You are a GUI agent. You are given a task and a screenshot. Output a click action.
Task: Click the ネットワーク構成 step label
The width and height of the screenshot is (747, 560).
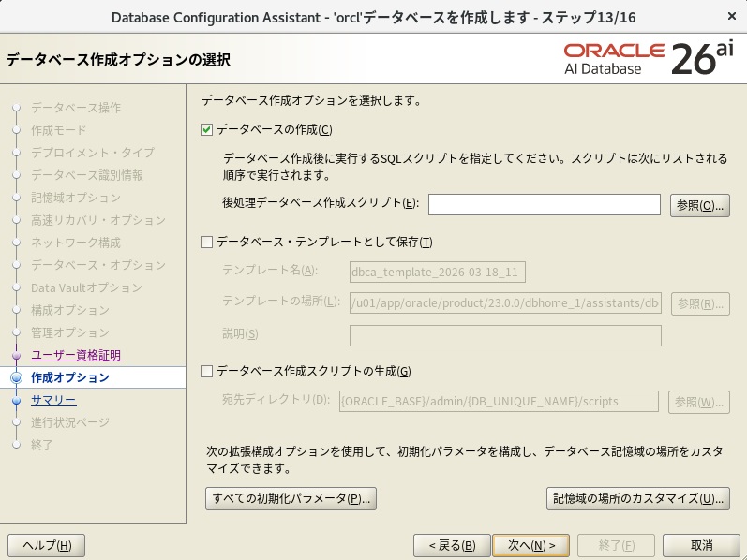(x=76, y=243)
